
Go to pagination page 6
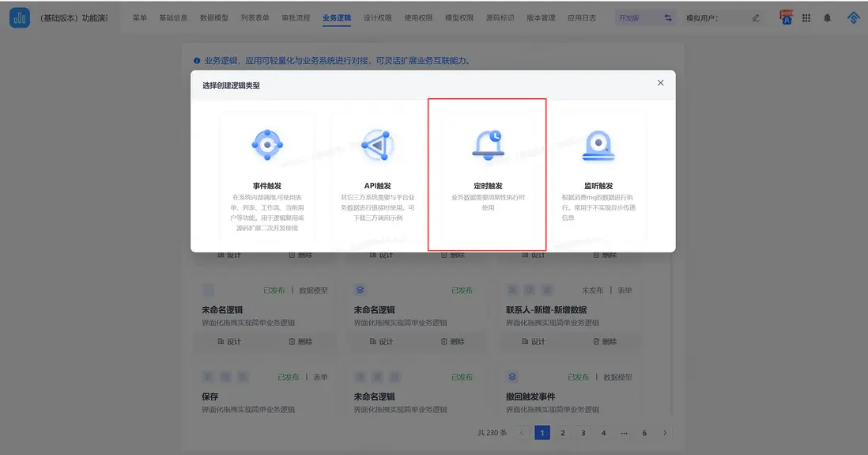644,433
